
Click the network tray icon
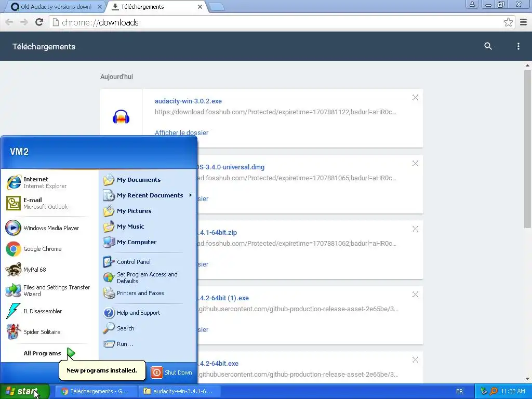[484, 391]
